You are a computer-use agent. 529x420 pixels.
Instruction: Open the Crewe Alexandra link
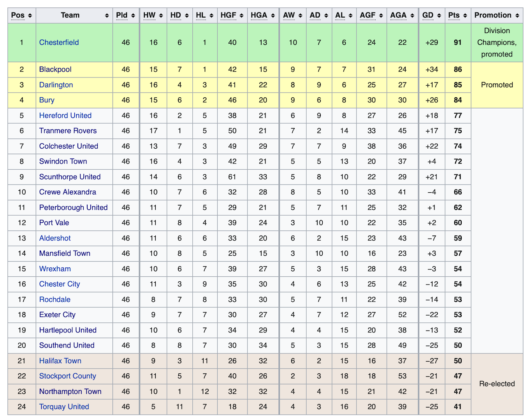(x=67, y=192)
